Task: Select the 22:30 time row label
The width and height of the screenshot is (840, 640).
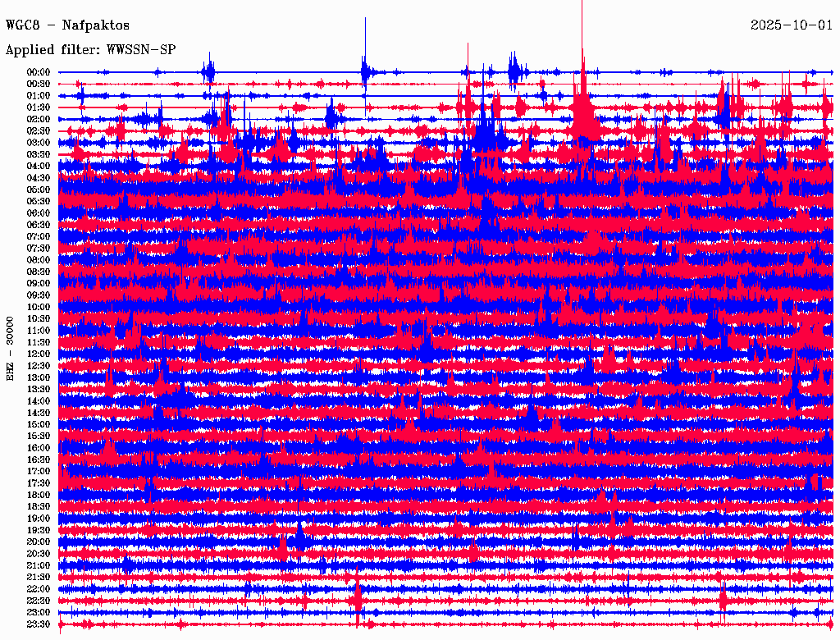Action: pos(39,601)
